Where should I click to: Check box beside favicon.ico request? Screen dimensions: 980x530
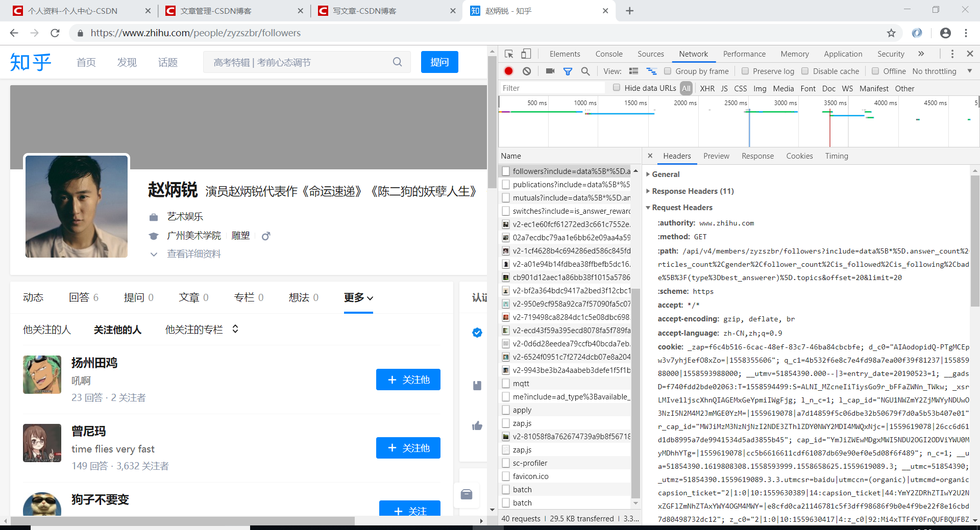[506, 476]
